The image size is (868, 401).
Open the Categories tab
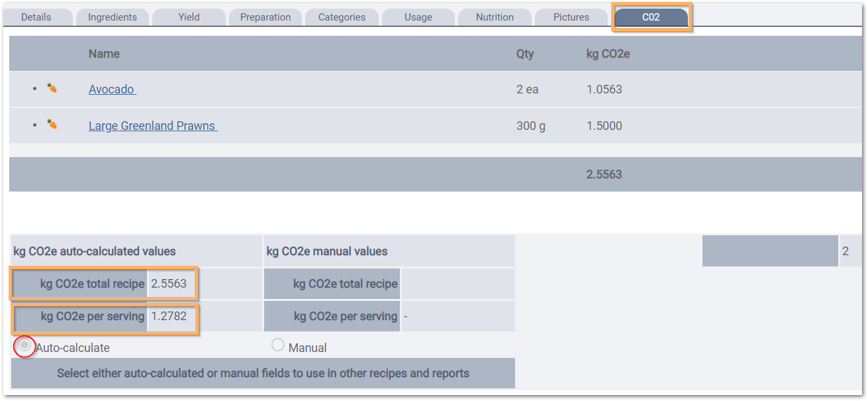(x=342, y=17)
